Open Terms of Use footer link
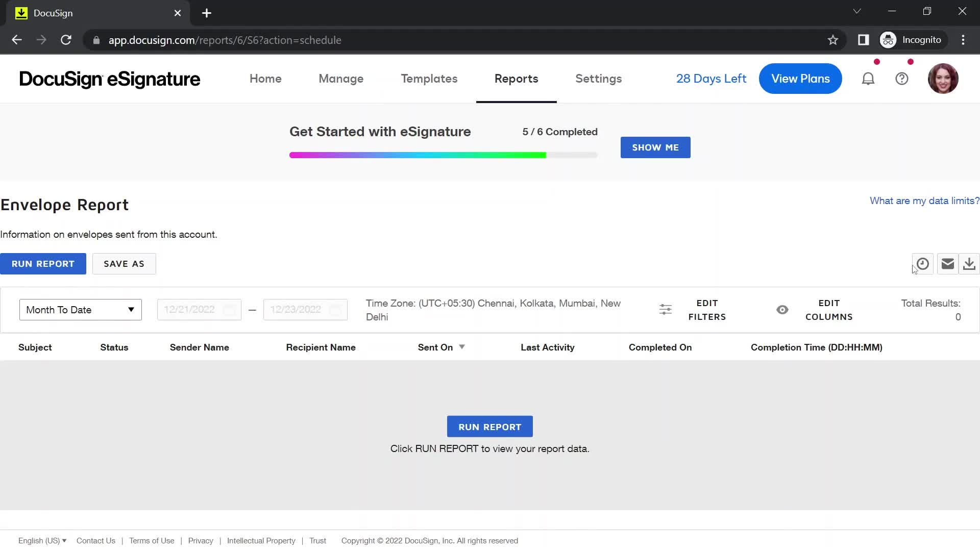Image resolution: width=980 pixels, height=551 pixels. click(x=152, y=541)
